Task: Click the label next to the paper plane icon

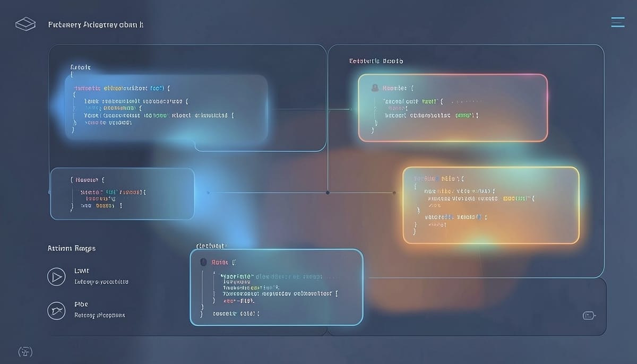Action: [81, 304]
